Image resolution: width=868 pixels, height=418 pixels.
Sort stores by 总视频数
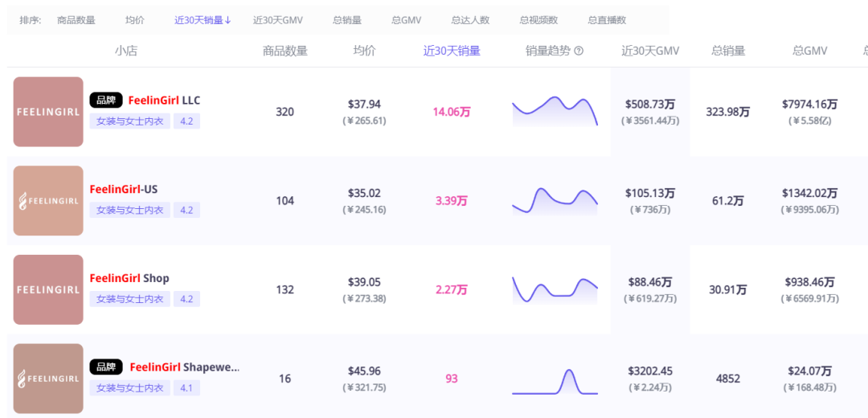[538, 20]
